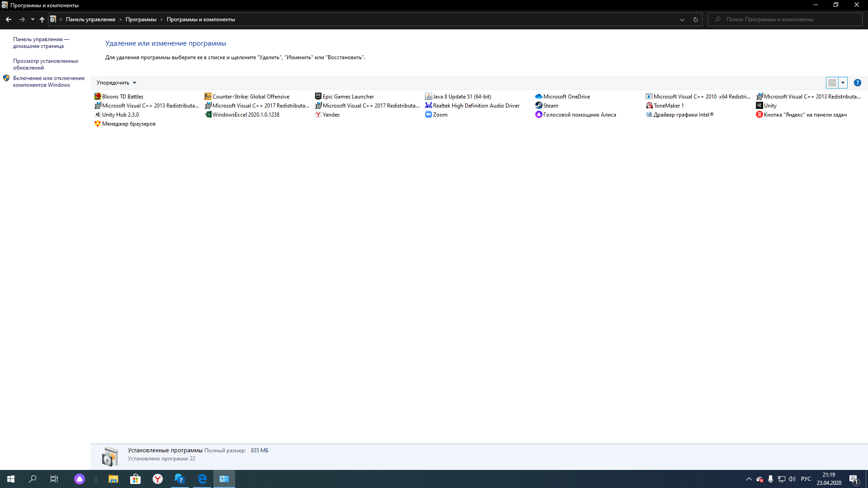Click the Программы breadcrumb
Viewport: 868px width, 488px height.
pyautogui.click(x=141, y=19)
